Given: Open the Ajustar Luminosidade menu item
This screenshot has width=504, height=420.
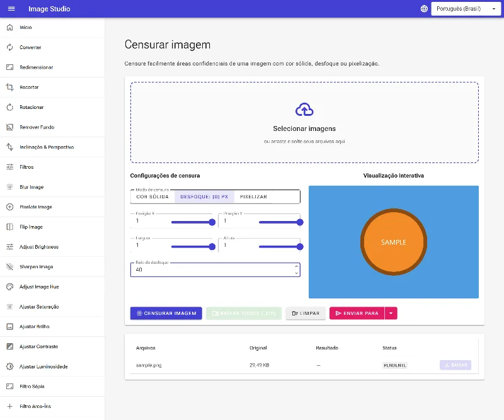Looking at the screenshot, I should [x=52, y=366].
